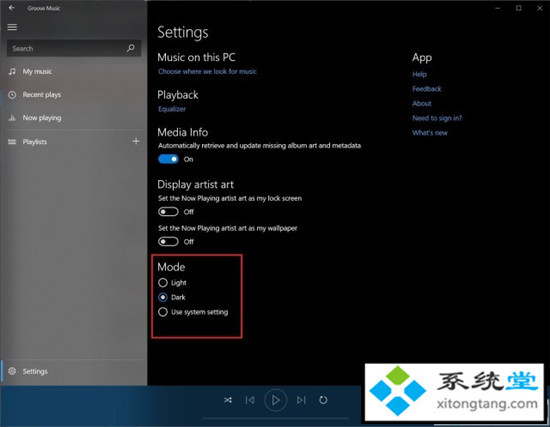Click the shuffle playback icon
Viewport: 550px width, 427px height.
pyautogui.click(x=228, y=400)
